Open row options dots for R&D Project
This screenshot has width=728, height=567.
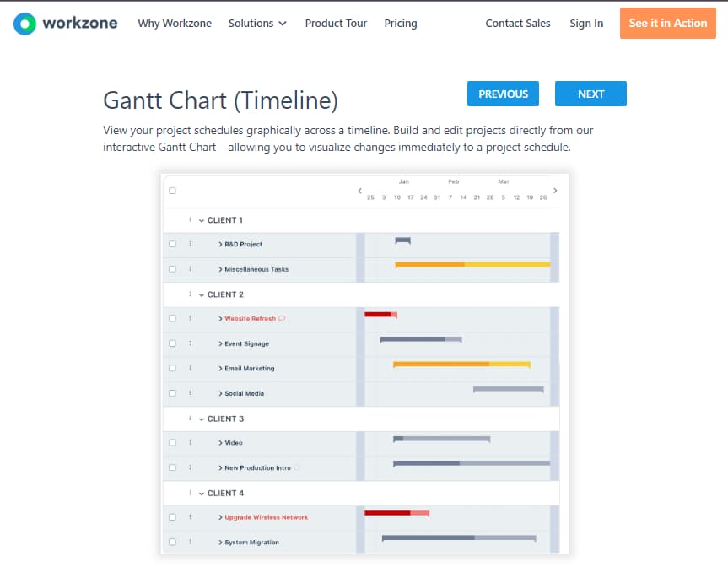(x=190, y=244)
